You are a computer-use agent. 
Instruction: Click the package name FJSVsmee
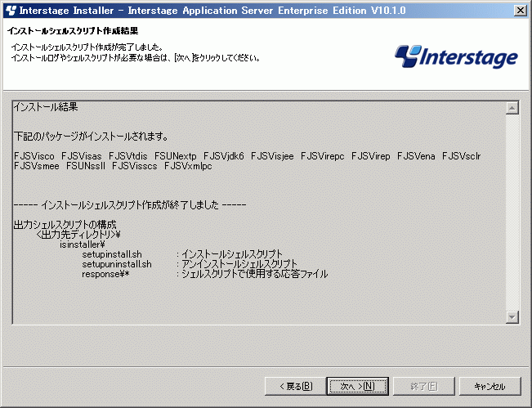37,166
